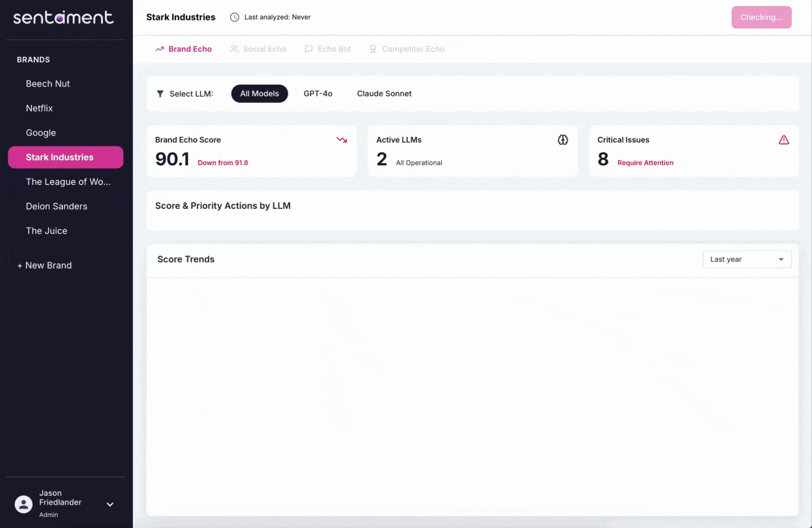The width and height of the screenshot is (812, 528).
Task: Click the downward trend icon in Brand Echo Score
Action: click(342, 140)
